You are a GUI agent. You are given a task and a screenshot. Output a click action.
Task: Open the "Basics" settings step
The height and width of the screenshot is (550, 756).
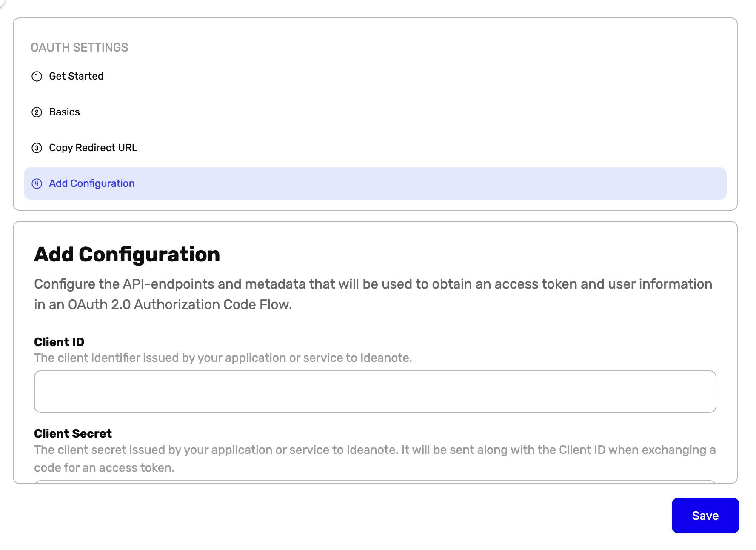[64, 112]
